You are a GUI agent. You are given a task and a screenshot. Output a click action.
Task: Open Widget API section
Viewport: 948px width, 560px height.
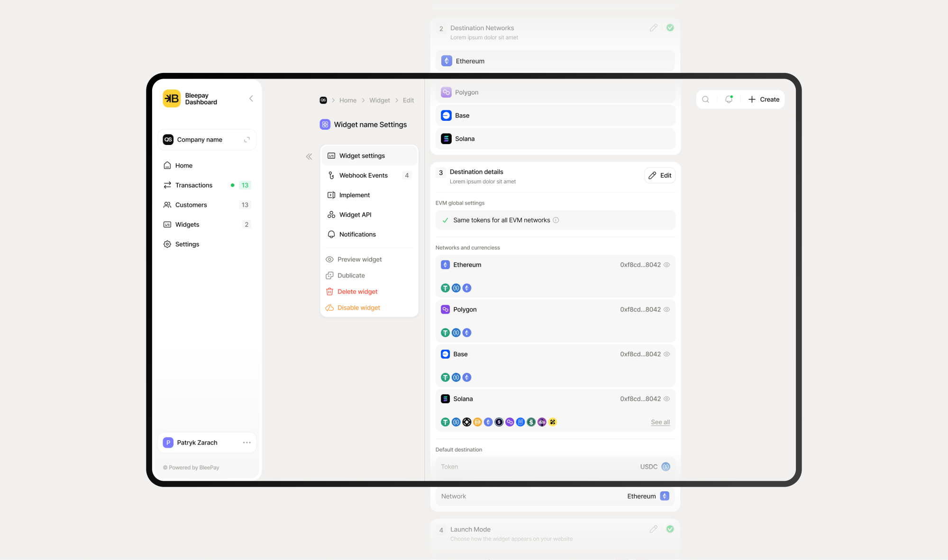pos(369,215)
